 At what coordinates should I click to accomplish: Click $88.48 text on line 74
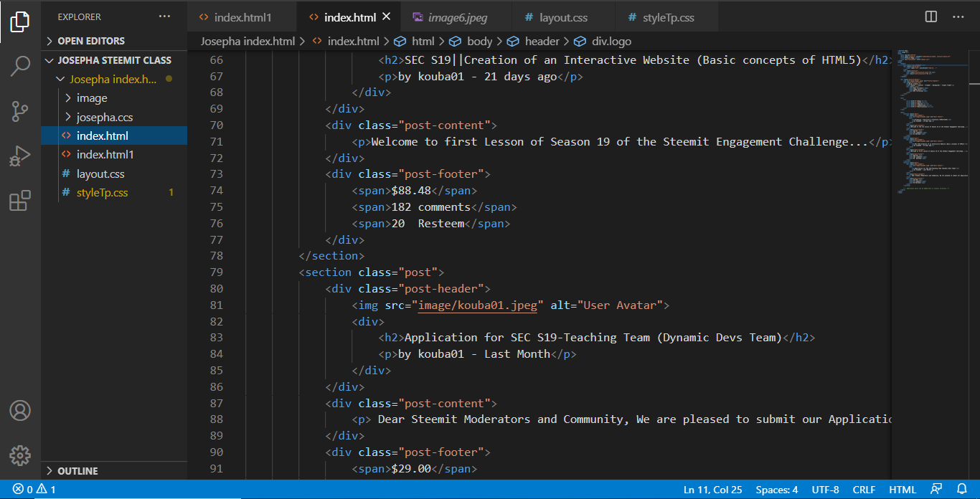(x=411, y=190)
